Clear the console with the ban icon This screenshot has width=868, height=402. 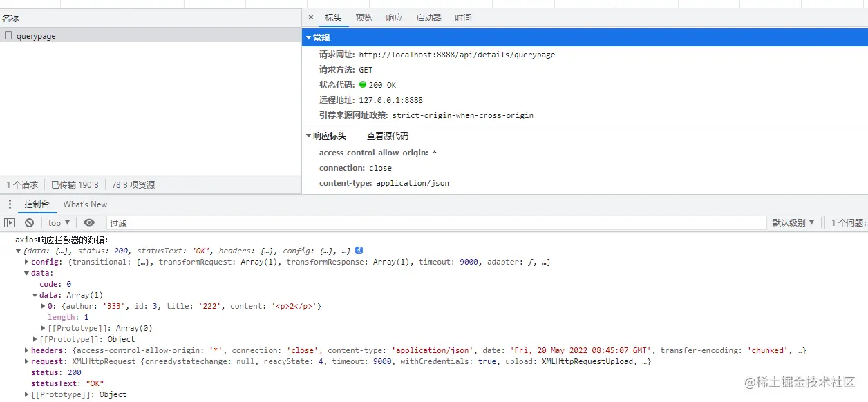[x=29, y=222]
